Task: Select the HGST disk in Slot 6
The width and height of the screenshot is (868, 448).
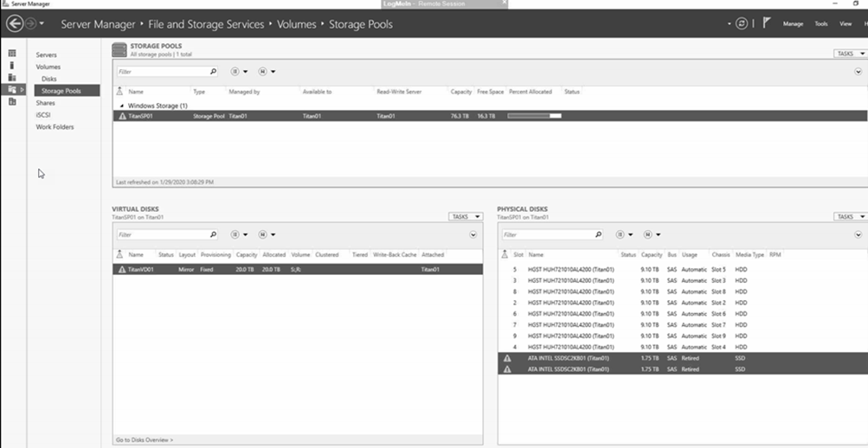Action: pyautogui.click(x=683, y=314)
